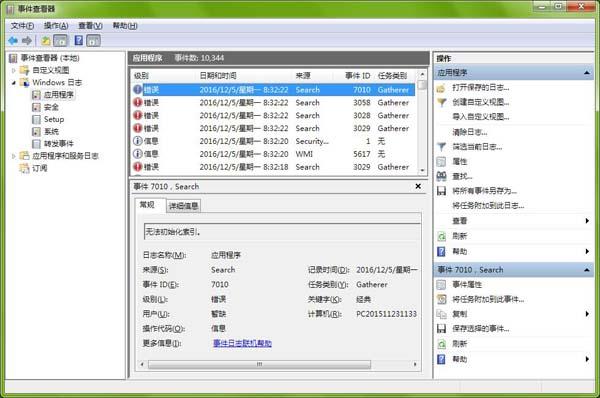Click the info icon of Security event row
The width and height of the screenshot is (600, 398).
coord(137,141)
